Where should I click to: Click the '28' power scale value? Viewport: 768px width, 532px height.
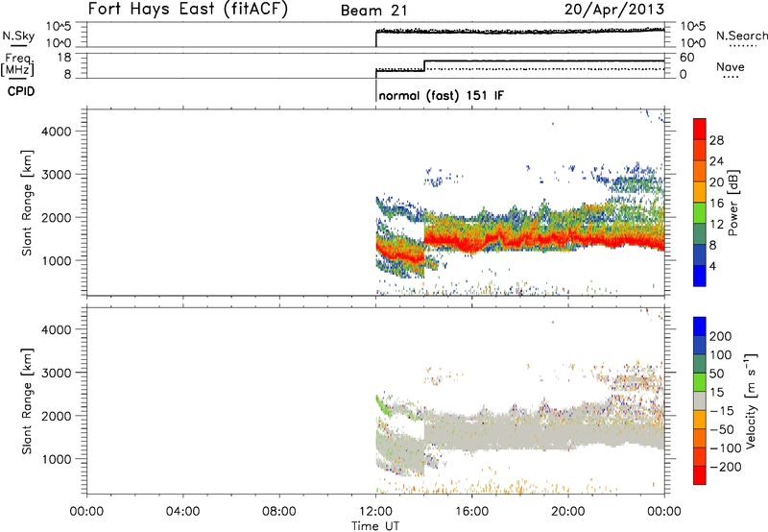(x=716, y=140)
